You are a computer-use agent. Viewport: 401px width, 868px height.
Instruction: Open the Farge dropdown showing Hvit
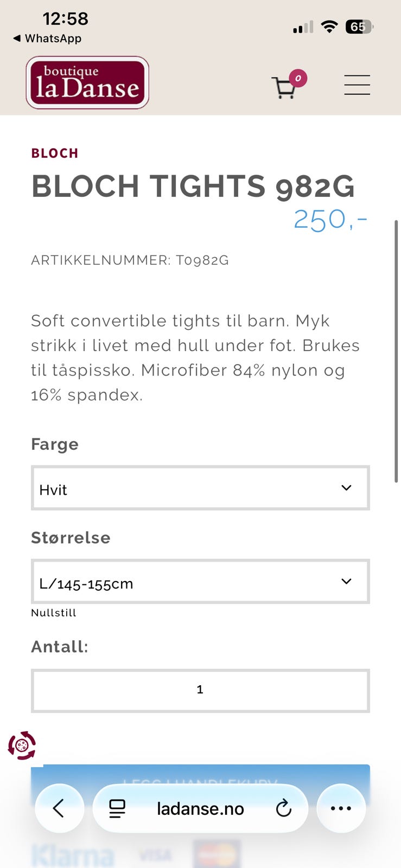(200, 488)
